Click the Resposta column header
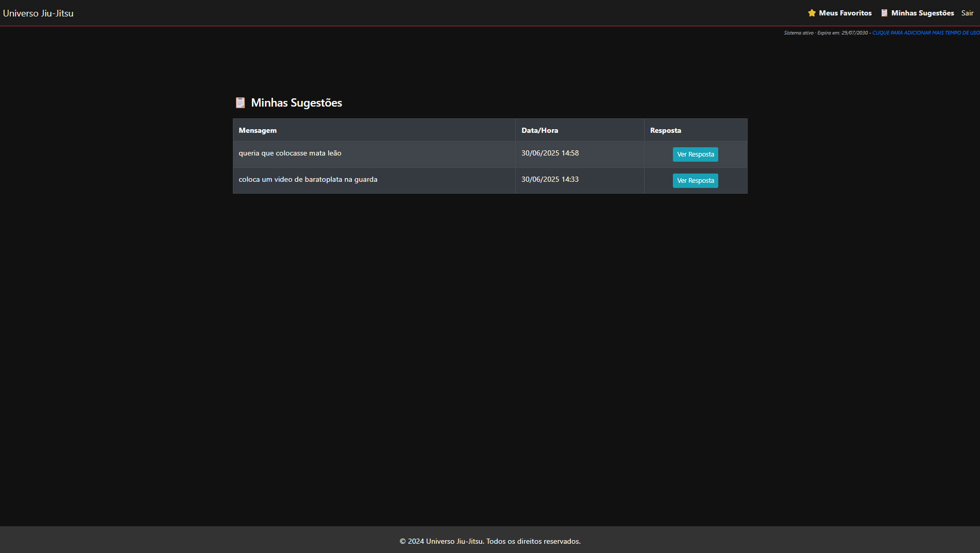This screenshot has height=553, width=980. click(665, 130)
